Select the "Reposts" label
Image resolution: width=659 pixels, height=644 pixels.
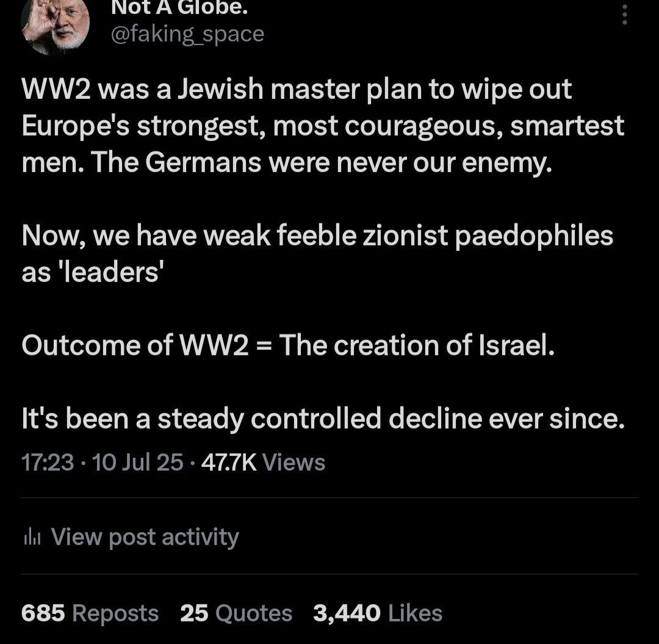point(115,613)
